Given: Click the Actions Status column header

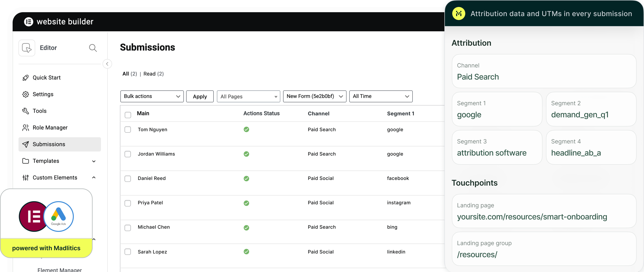Looking at the screenshot, I should 262,113.
